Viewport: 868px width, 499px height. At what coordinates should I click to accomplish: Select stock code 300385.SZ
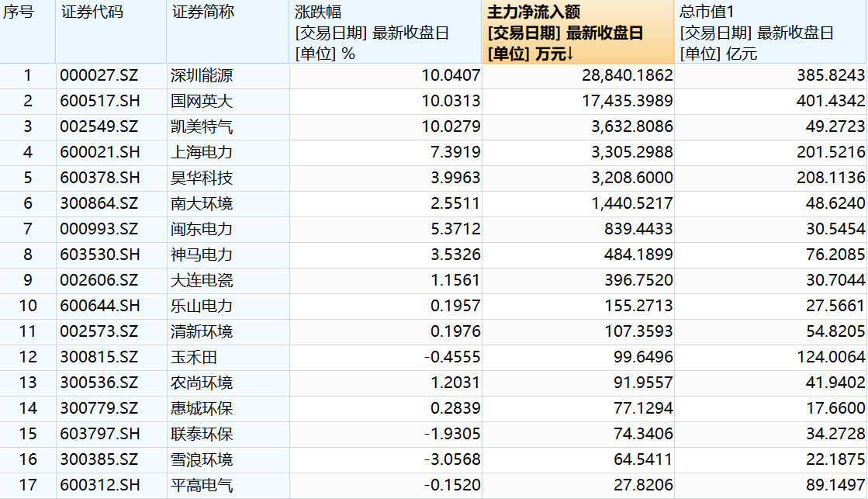pyautogui.click(x=99, y=459)
